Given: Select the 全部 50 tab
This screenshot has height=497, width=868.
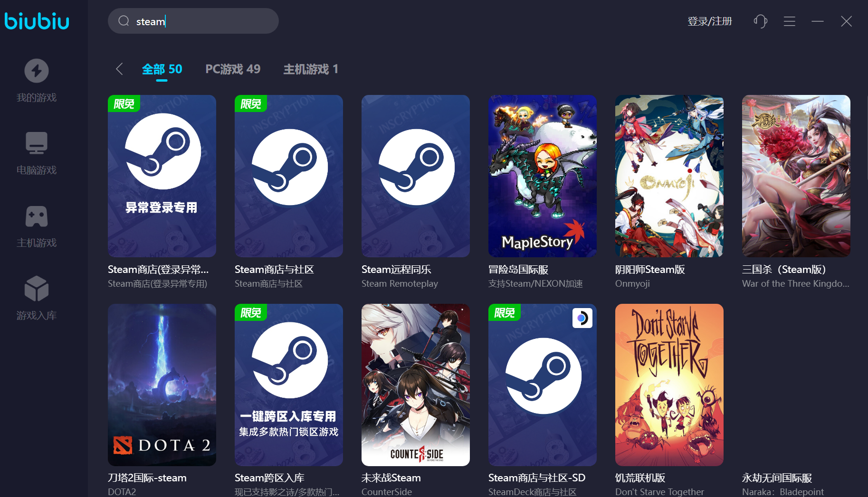Looking at the screenshot, I should click(162, 69).
